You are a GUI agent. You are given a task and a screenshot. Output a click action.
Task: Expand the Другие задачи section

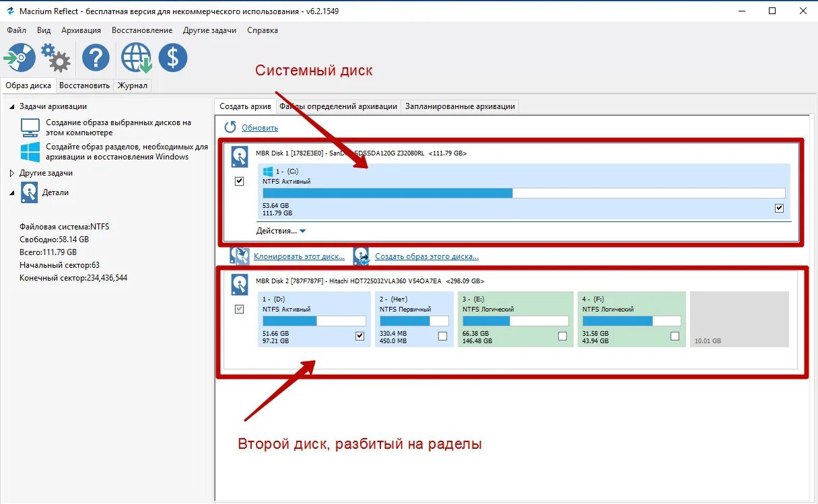tap(12, 173)
